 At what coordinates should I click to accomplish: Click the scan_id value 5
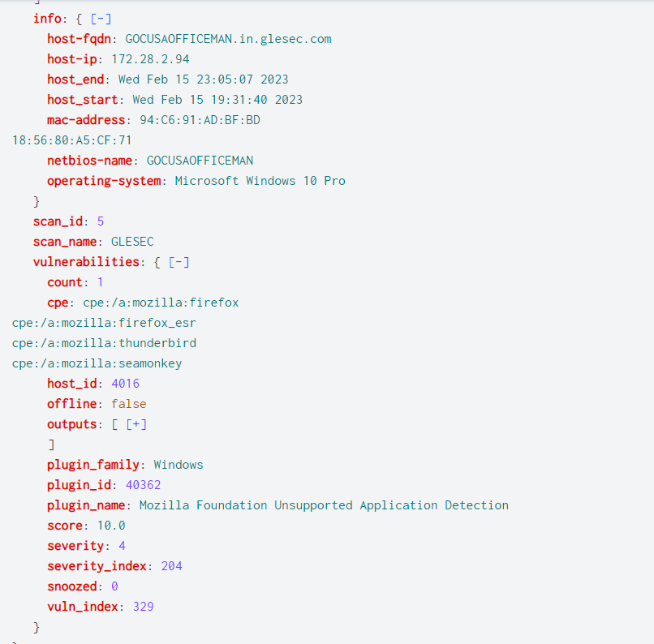101,221
